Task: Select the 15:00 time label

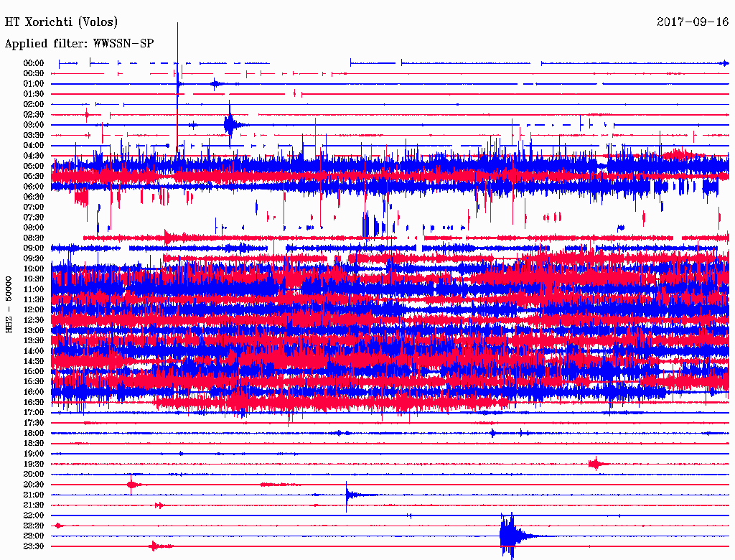Action: 34,371
